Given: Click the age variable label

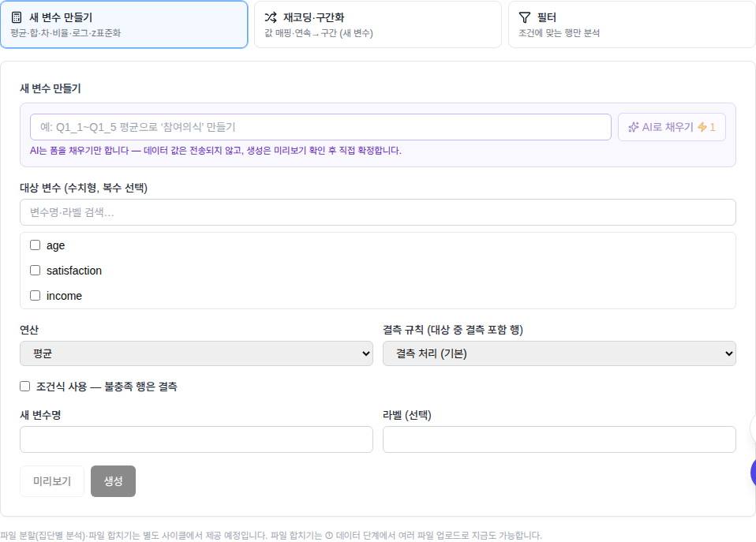Looking at the screenshot, I should (x=55, y=245).
